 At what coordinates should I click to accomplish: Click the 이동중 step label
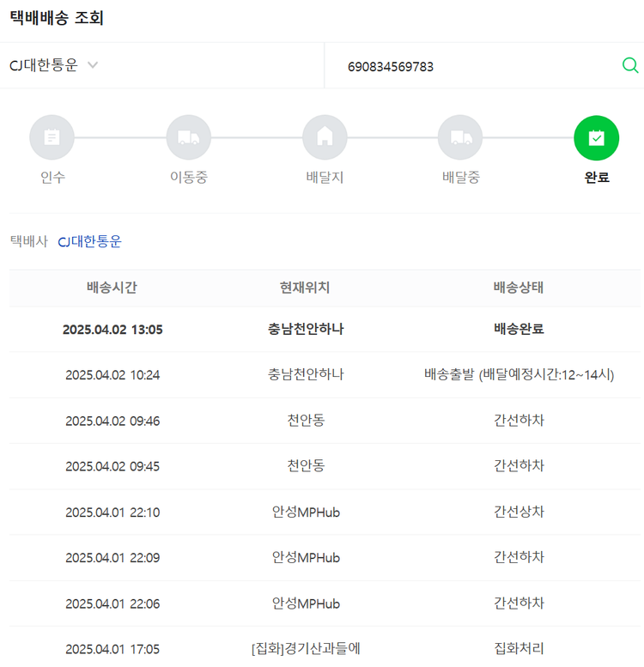click(x=188, y=178)
